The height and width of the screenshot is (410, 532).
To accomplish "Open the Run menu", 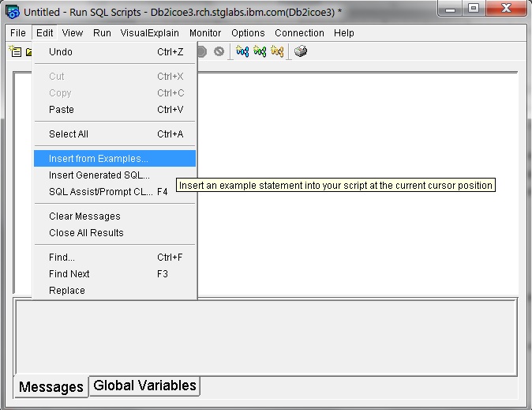I will tap(102, 33).
